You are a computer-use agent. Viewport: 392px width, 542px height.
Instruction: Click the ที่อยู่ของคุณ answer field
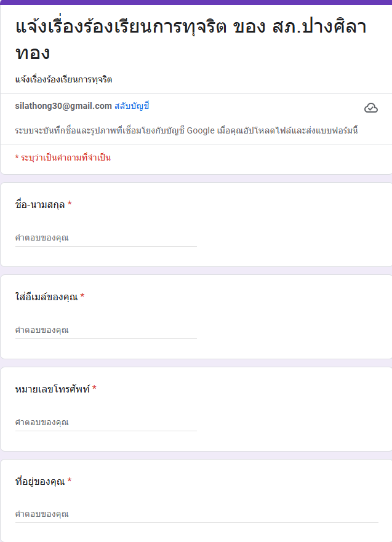[196, 514]
